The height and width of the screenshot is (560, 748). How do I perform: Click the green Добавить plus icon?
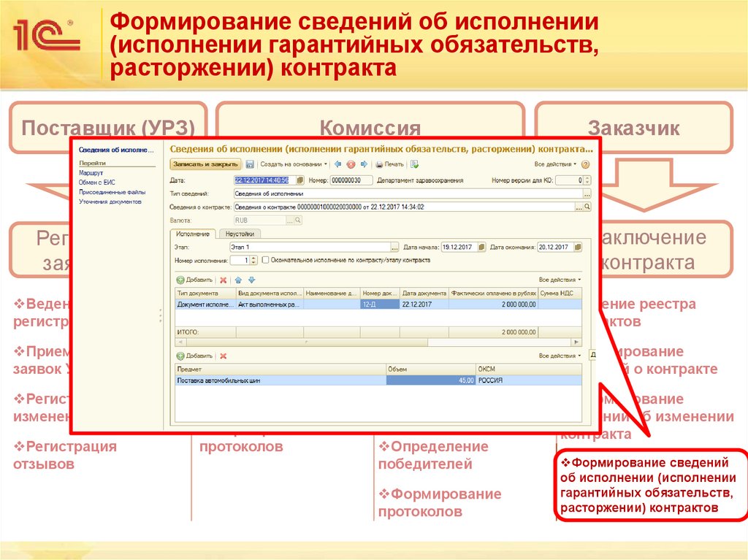180,279
